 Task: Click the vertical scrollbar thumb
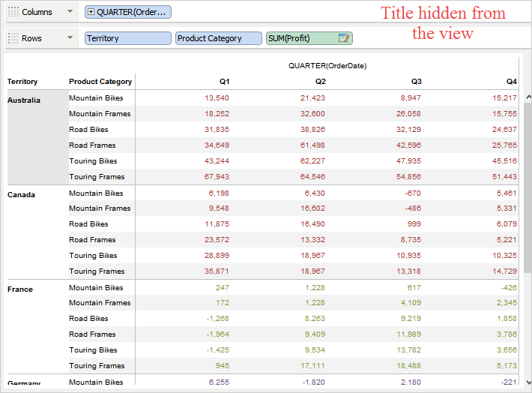(528, 187)
